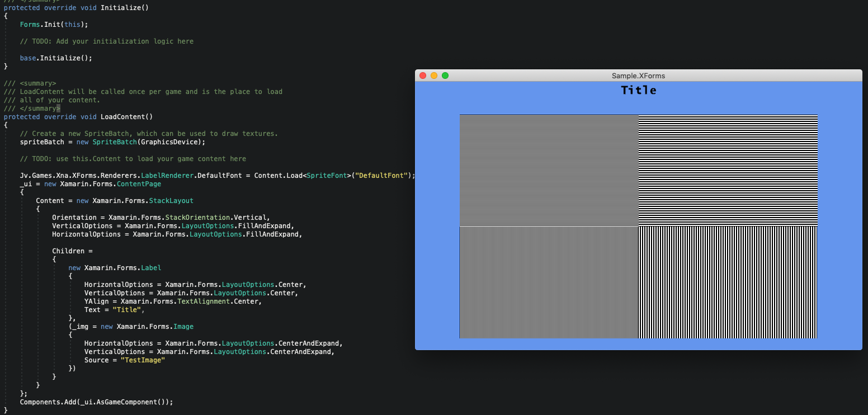The width and height of the screenshot is (868, 415).
Task: Click the "all of your content." comment line
Action: coord(51,100)
